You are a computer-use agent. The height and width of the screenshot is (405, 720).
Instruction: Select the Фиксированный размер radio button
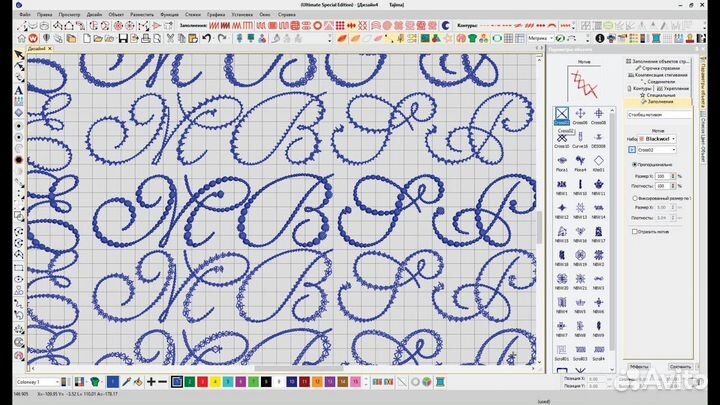[x=635, y=198]
